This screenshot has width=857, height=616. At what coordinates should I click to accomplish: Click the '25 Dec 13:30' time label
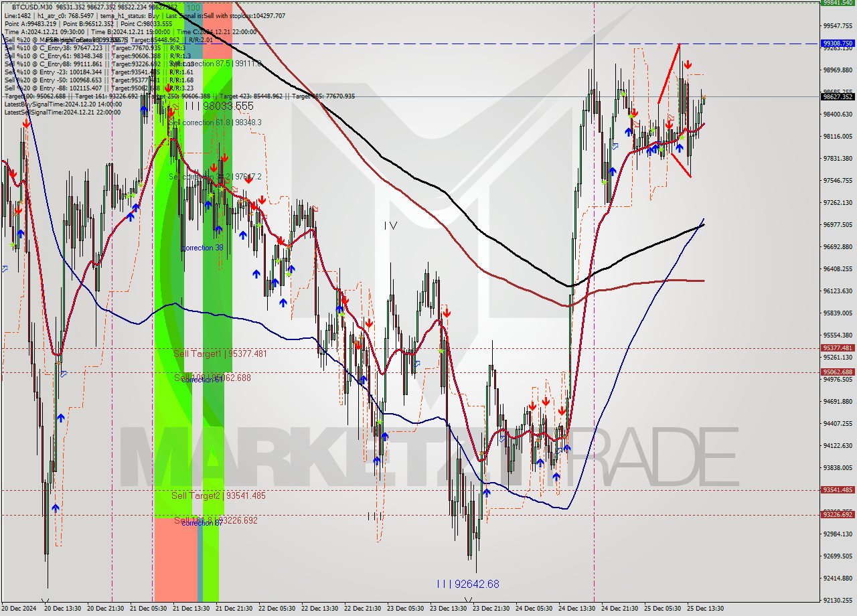(x=706, y=609)
